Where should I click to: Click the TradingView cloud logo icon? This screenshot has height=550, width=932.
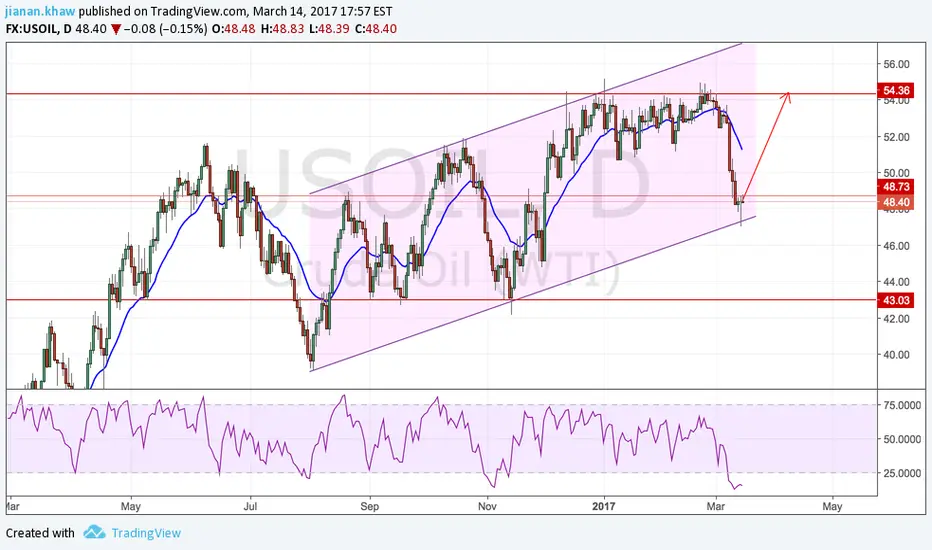click(95, 532)
